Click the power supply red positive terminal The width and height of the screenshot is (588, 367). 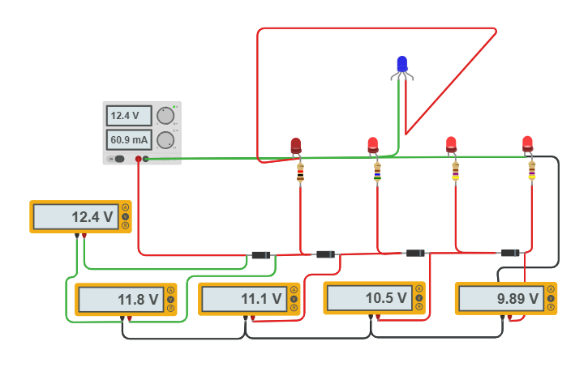[139, 159]
